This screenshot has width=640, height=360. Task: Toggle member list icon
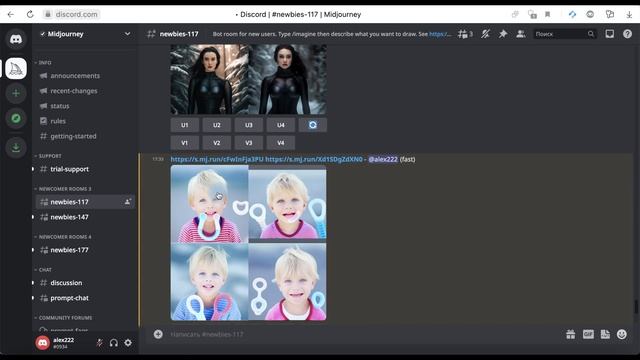coord(521,34)
